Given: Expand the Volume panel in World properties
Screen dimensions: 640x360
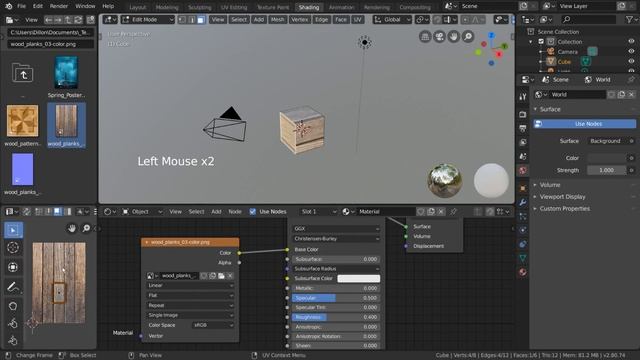Looking at the screenshot, I should (550, 185).
